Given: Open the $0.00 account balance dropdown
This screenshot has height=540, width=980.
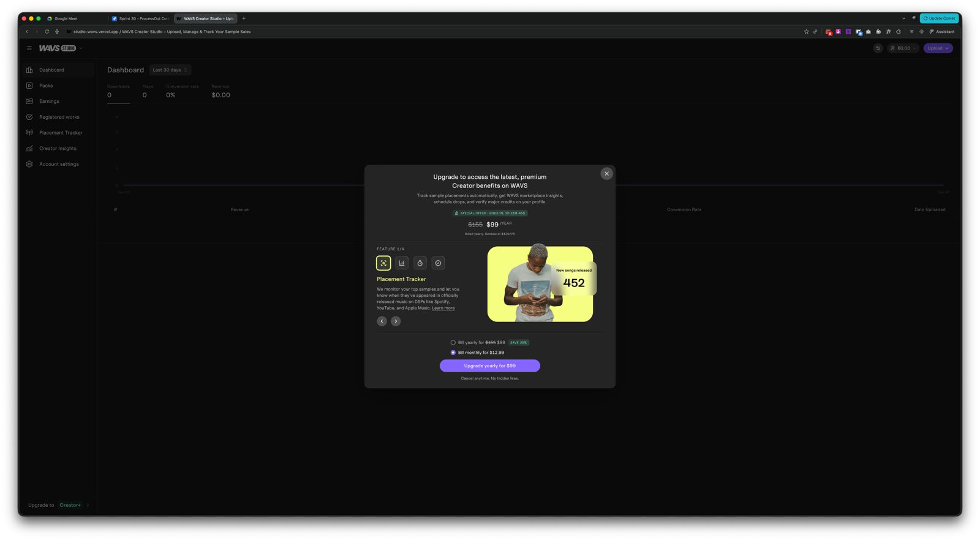Looking at the screenshot, I should 903,48.
